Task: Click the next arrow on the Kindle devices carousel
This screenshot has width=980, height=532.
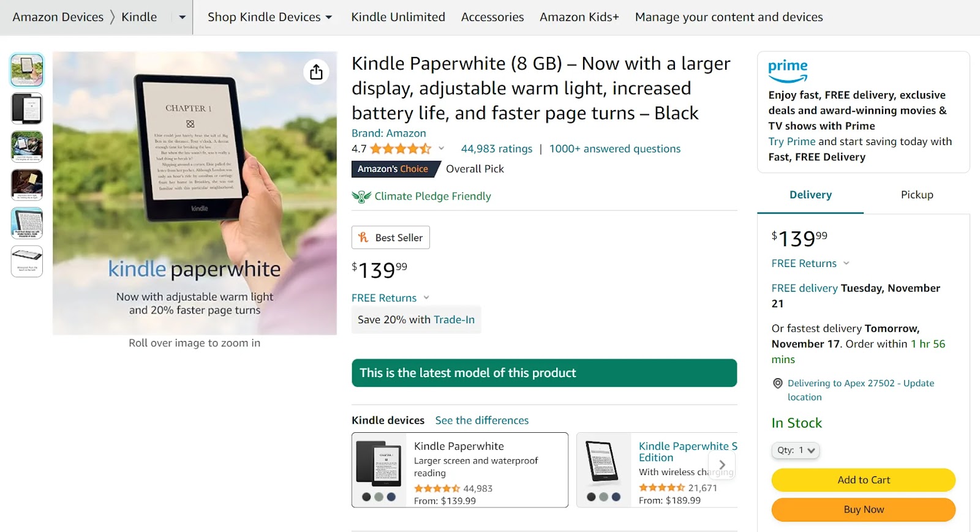Action: [722, 464]
